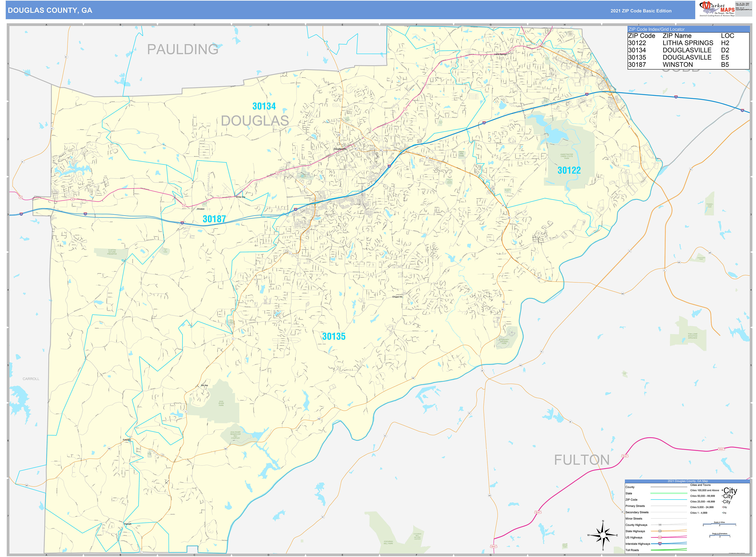This screenshot has height=557, width=756.
Task: Click the Toll Roads green line swatch in legend
Action: 668,550
